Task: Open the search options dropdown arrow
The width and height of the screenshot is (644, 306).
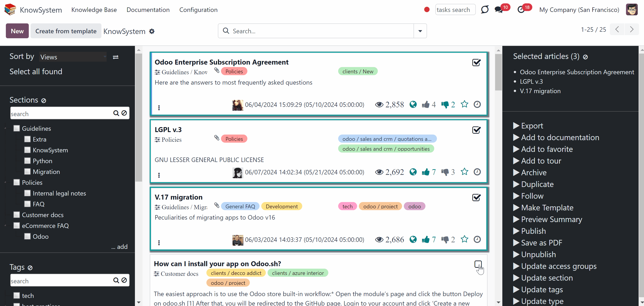Action: coord(420,31)
